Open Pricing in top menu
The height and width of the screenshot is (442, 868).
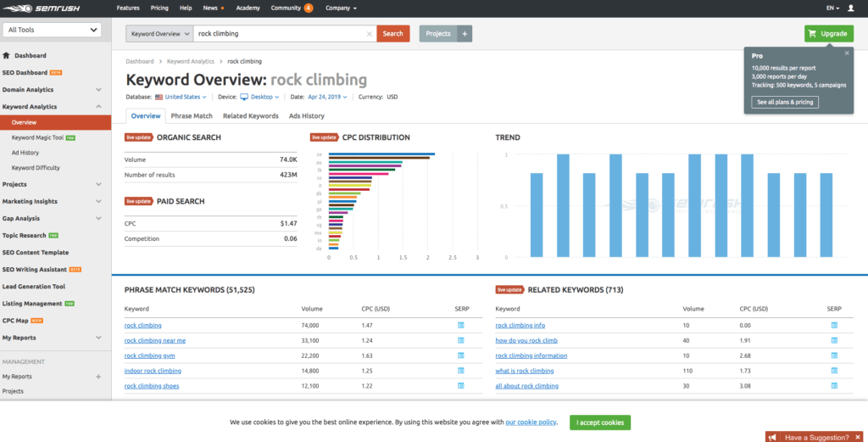click(159, 8)
